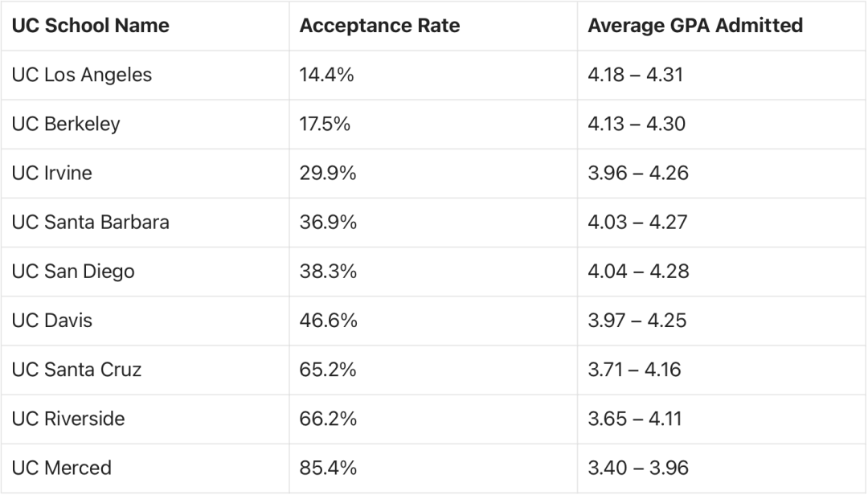
Task: Select the 46.6% acceptance rate cell
Action: click(328, 321)
